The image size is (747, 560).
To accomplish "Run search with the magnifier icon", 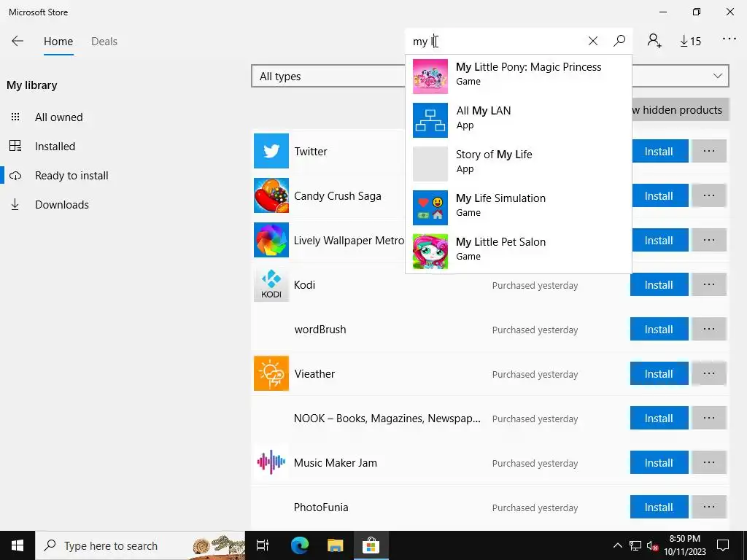I will point(619,41).
